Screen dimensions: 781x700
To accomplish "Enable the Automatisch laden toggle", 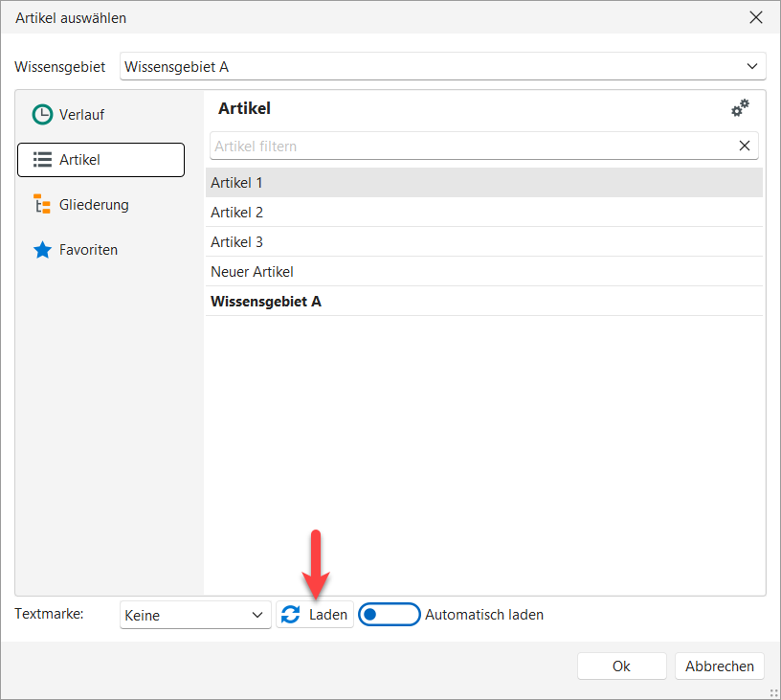I will click(389, 615).
